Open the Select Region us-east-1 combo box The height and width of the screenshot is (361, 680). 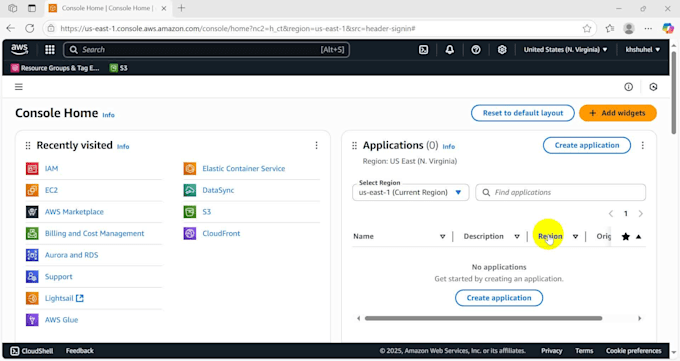(x=411, y=192)
